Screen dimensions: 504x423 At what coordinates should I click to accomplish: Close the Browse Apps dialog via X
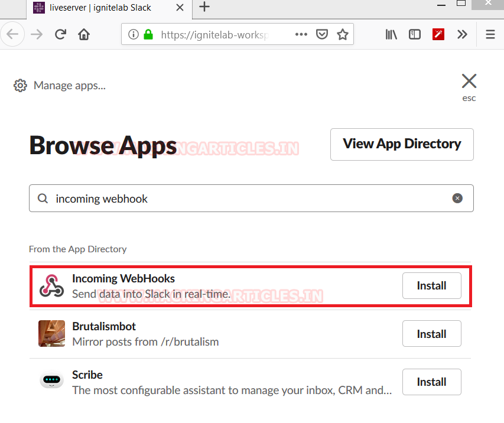469,81
